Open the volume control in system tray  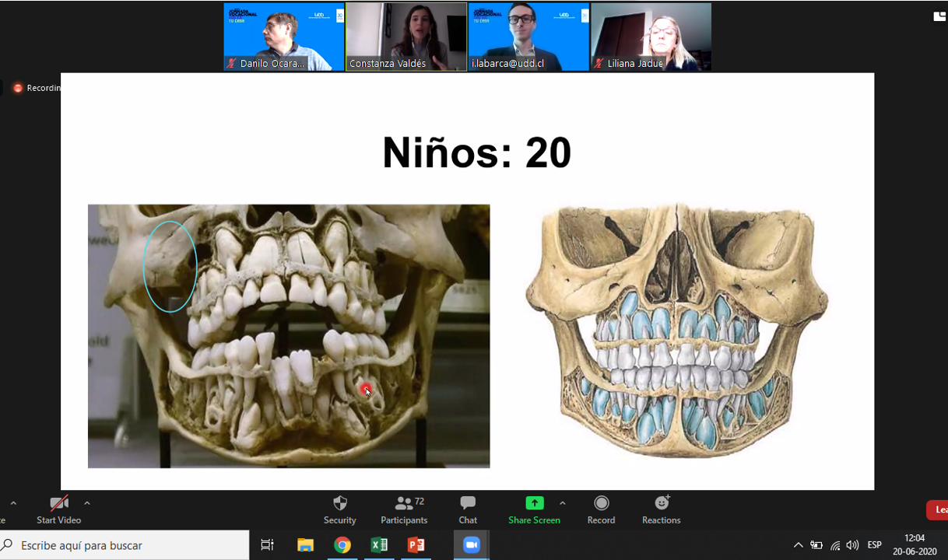pos(852,545)
